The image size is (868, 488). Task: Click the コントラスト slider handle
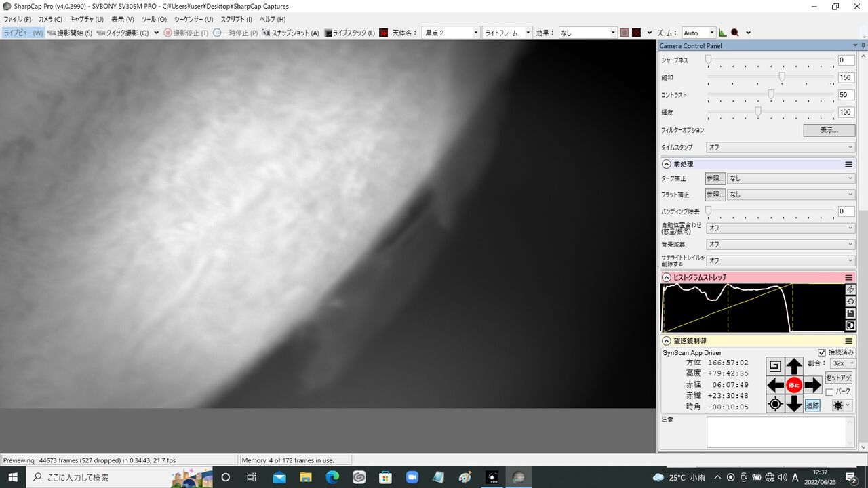(771, 94)
